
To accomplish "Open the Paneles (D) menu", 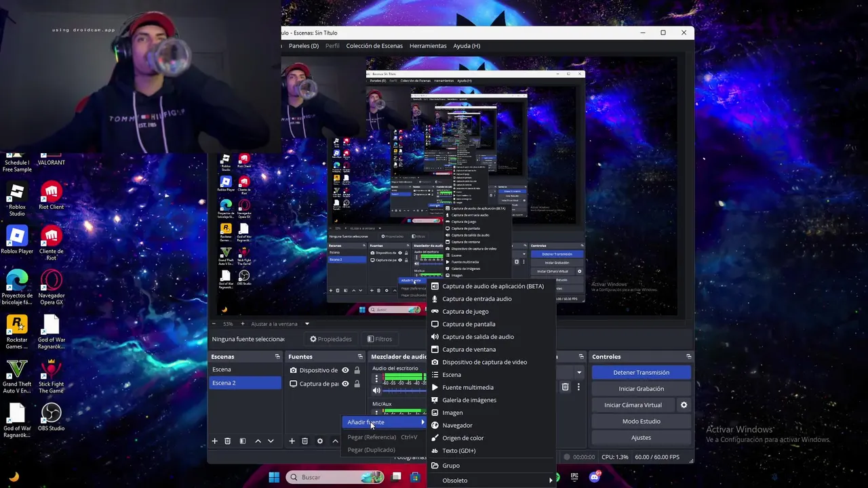I will 303,46.
